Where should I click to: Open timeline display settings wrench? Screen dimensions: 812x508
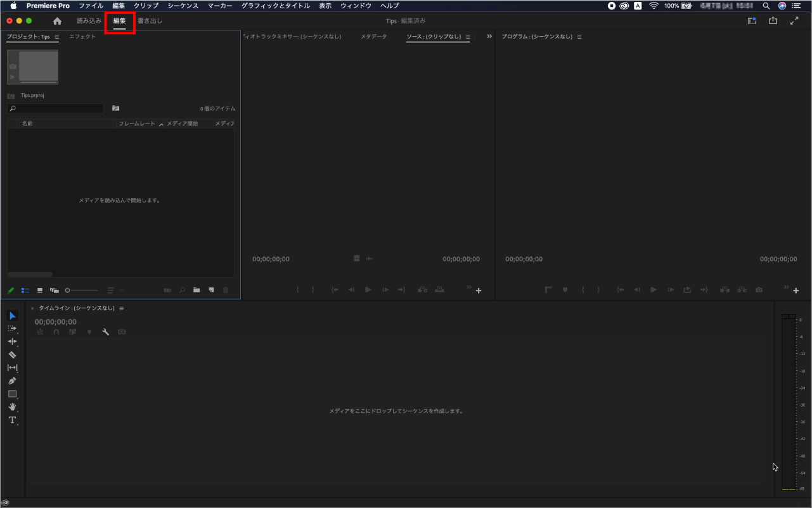(x=105, y=332)
